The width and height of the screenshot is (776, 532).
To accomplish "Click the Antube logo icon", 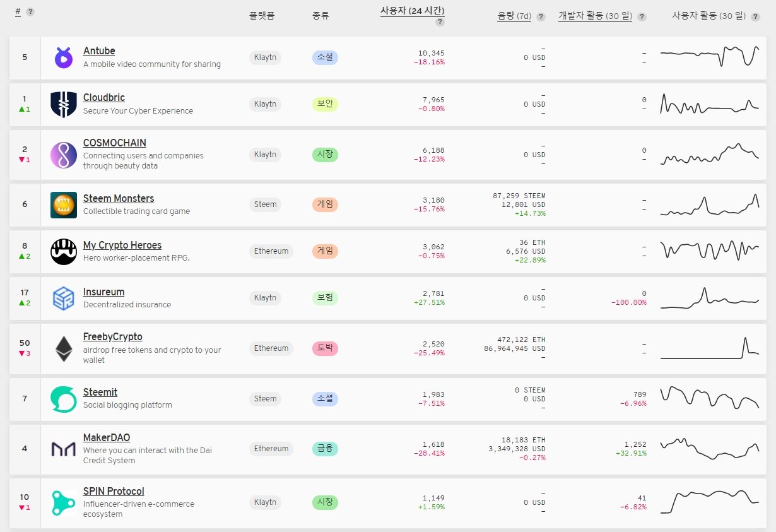I will [63, 57].
